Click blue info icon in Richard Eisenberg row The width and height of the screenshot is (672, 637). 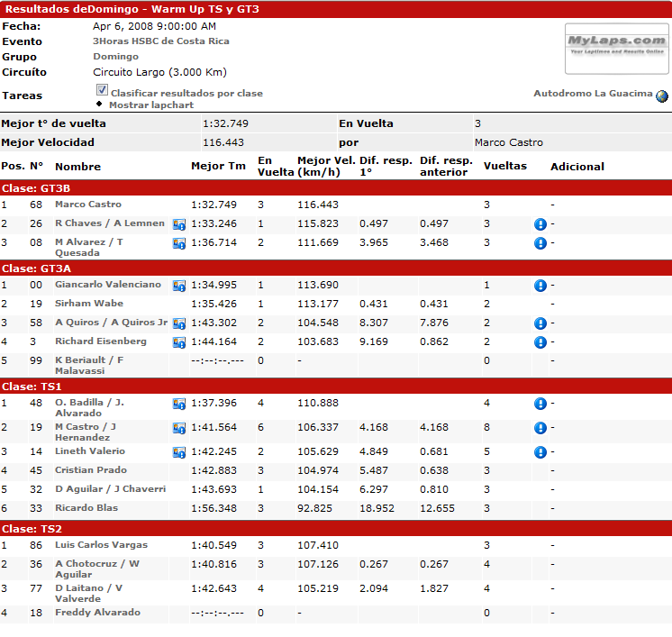[540, 342]
